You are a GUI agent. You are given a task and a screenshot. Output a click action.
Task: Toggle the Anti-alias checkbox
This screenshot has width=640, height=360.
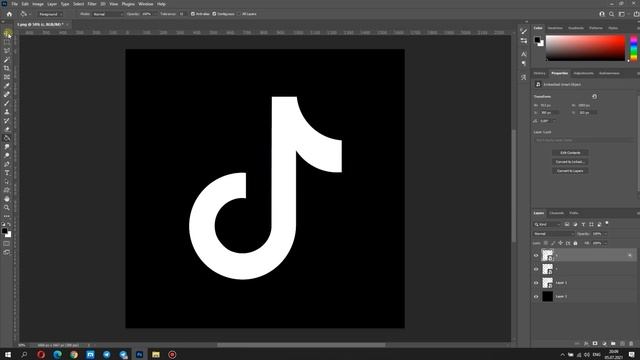(x=193, y=14)
